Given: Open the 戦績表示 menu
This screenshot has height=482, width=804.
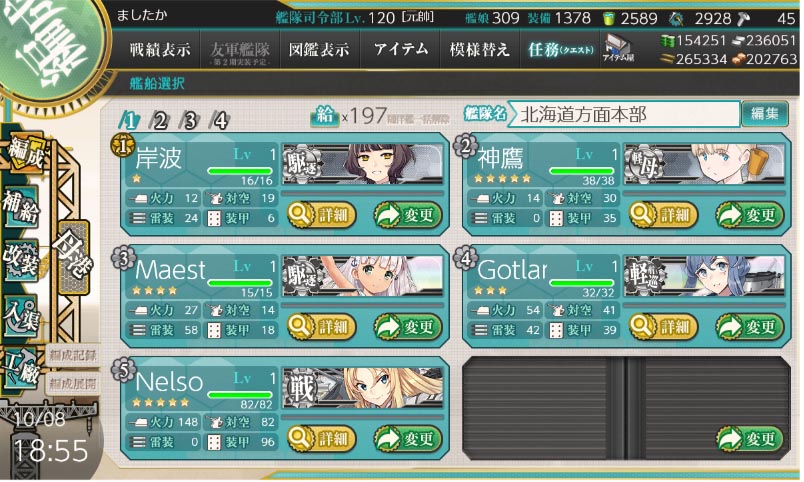Looking at the screenshot, I should pos(159,49).
